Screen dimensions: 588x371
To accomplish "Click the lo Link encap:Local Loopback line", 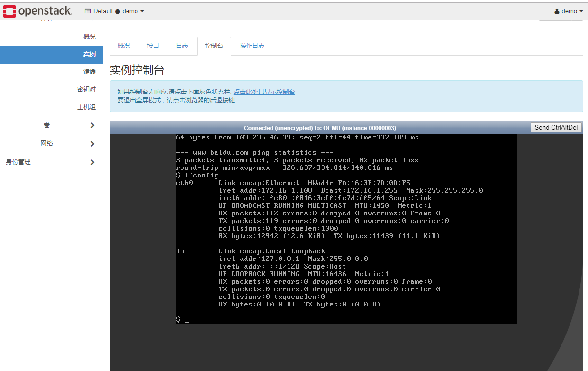I will tap(251, 251).
